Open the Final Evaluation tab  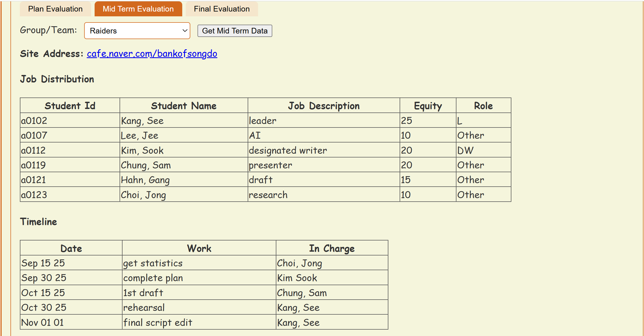(222, 9)
